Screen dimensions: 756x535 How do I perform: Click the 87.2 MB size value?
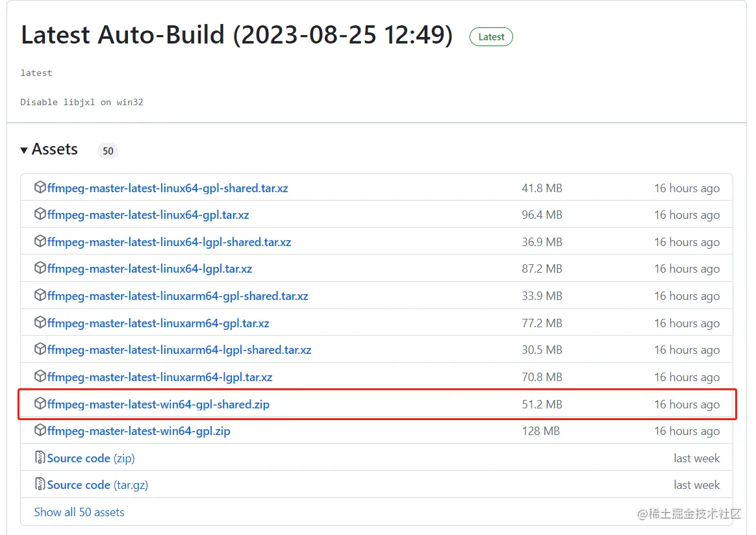(542, 269)
